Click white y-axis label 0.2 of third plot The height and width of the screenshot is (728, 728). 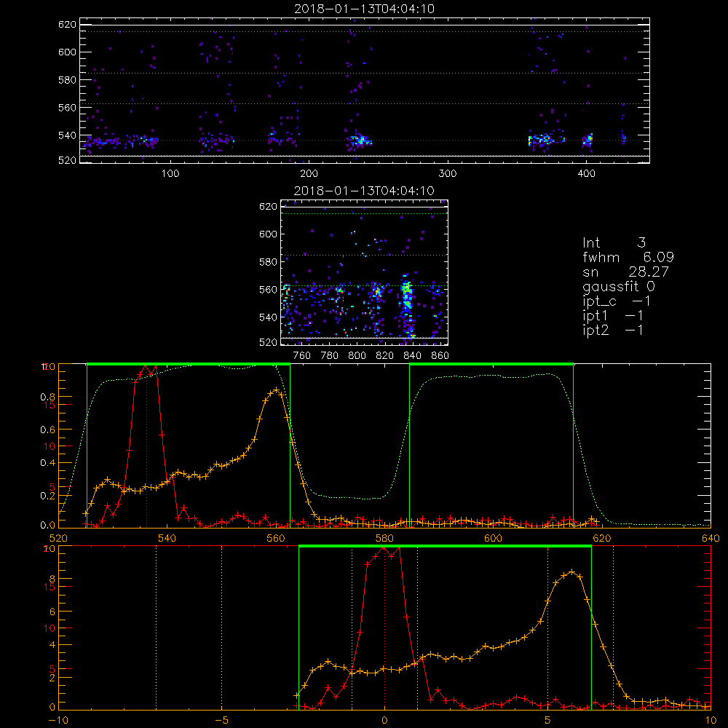coord(47,496)
